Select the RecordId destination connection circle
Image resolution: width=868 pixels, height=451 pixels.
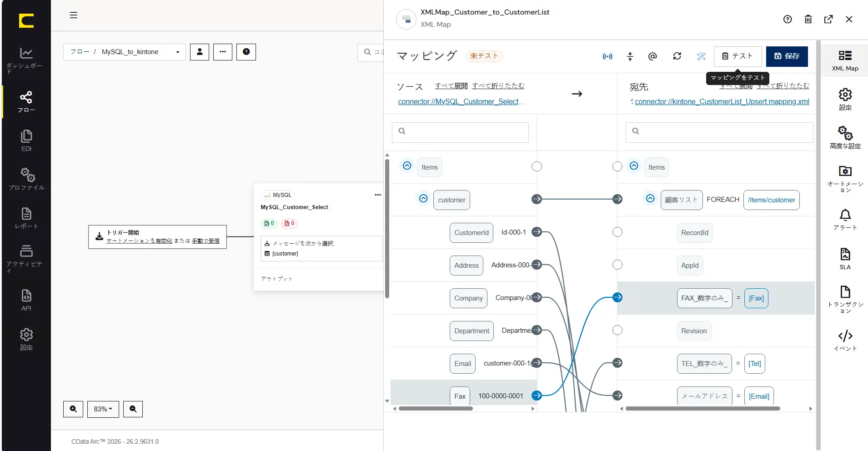point(617,232)
